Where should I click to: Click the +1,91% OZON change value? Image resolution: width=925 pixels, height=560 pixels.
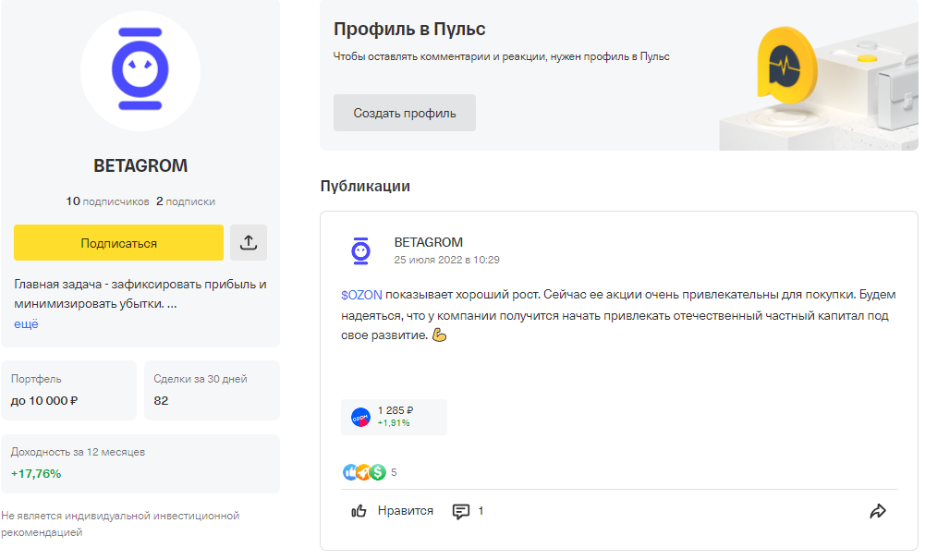394,423
